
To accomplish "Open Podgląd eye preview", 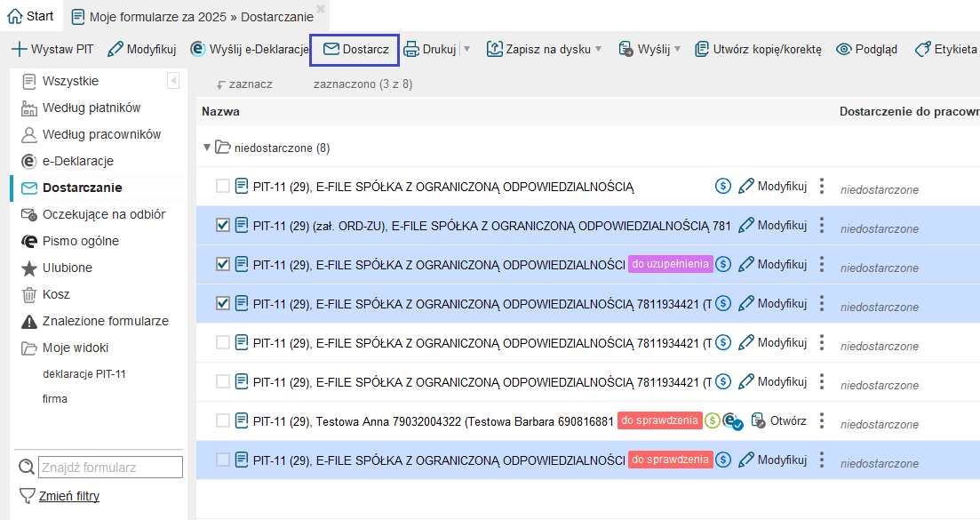I will coord(844,49).
